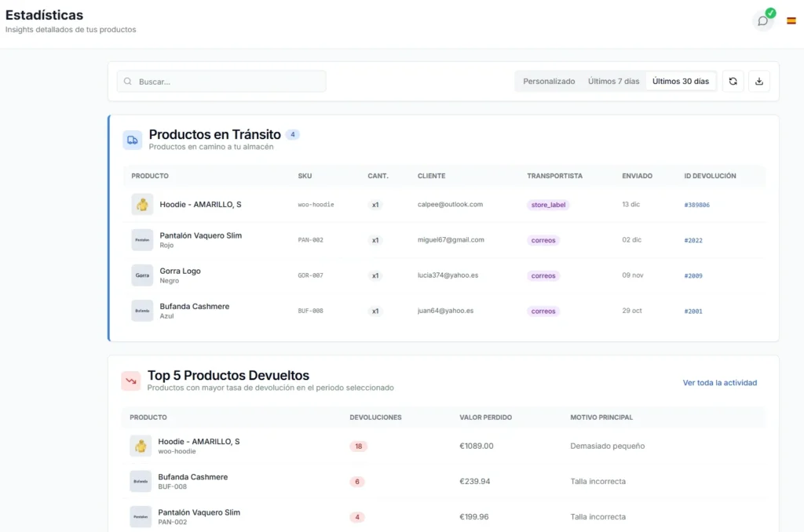Open the chat support icon
Image resolution: width=804 pixels, height=532 pixels.
point(762,21)
